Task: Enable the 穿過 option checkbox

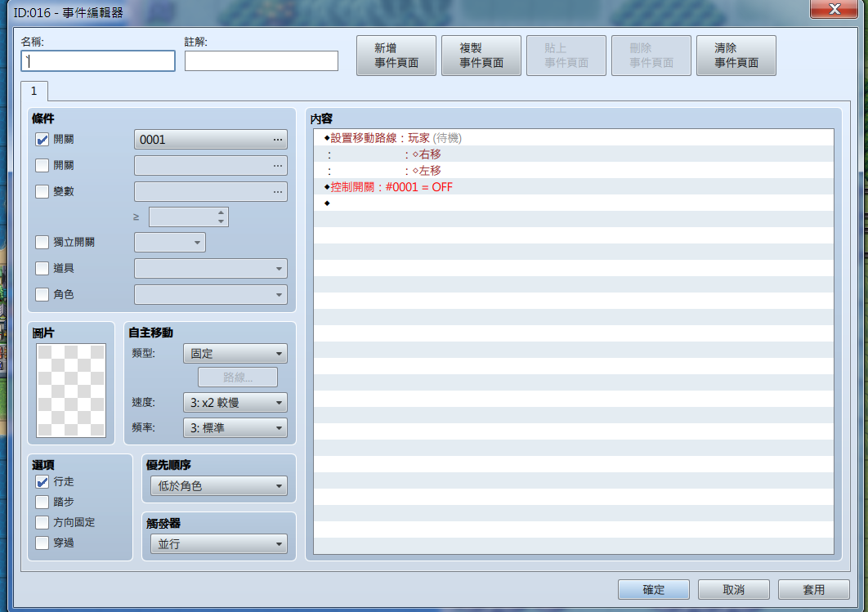Action: pyautogui.click(x=42, y=543)
